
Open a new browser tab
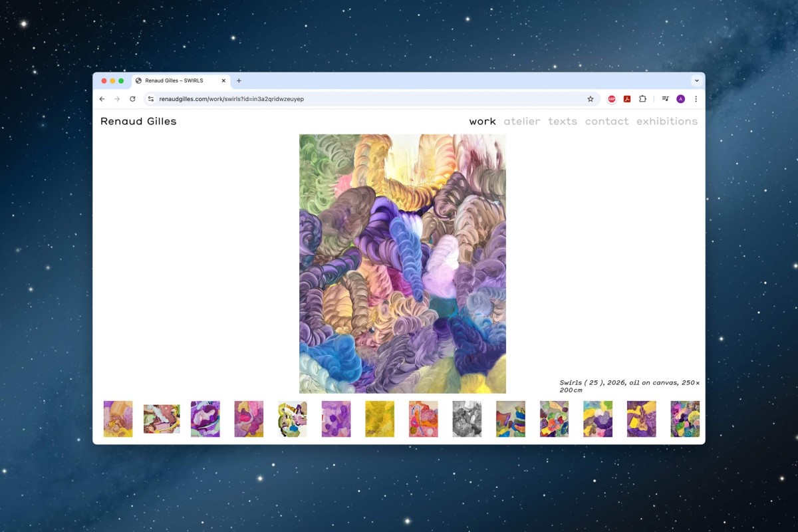(x=239, y=81)
